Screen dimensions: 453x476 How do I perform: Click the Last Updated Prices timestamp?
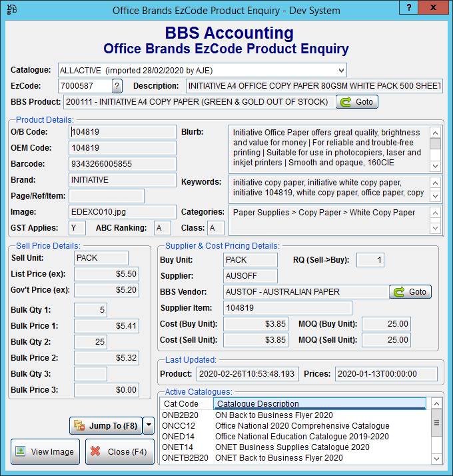[386, 374]
